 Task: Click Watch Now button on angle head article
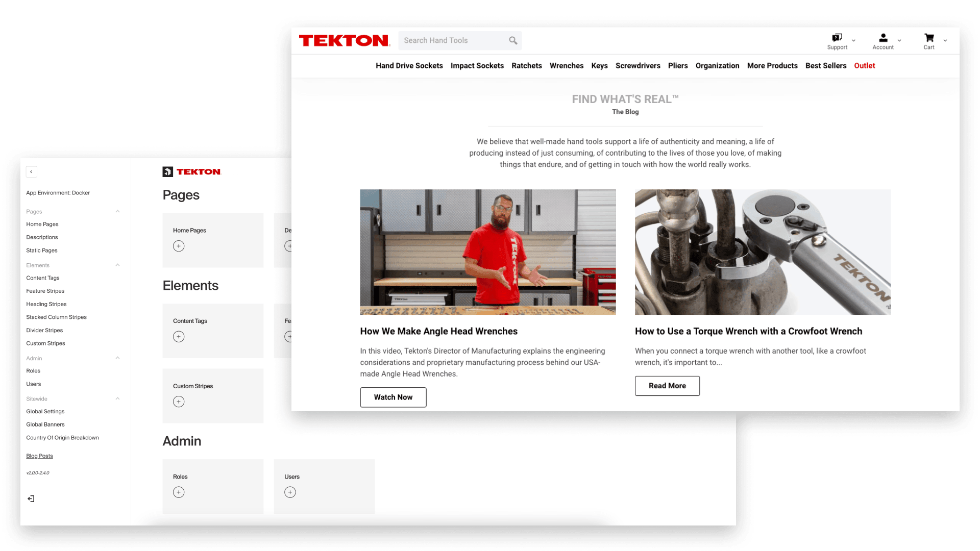[393, 397]
